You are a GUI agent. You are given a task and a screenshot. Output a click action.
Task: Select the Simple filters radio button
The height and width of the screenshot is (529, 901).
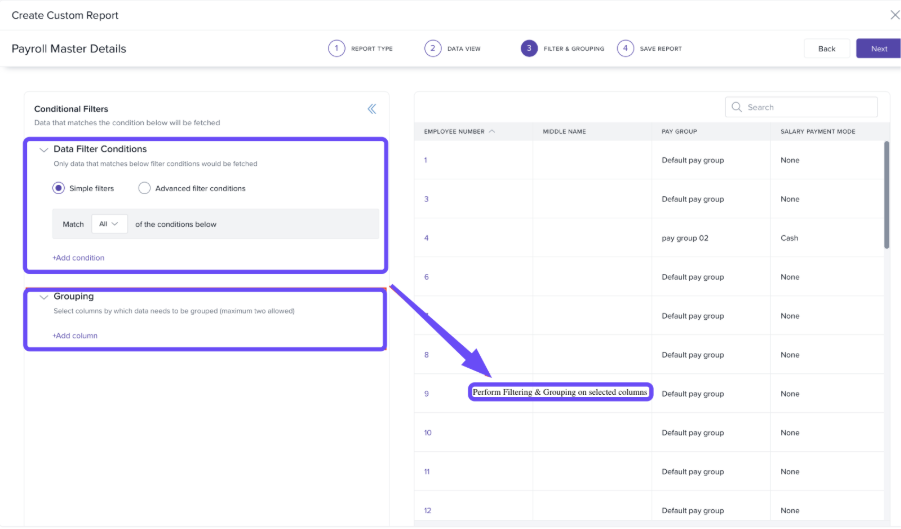click(59, 188)
